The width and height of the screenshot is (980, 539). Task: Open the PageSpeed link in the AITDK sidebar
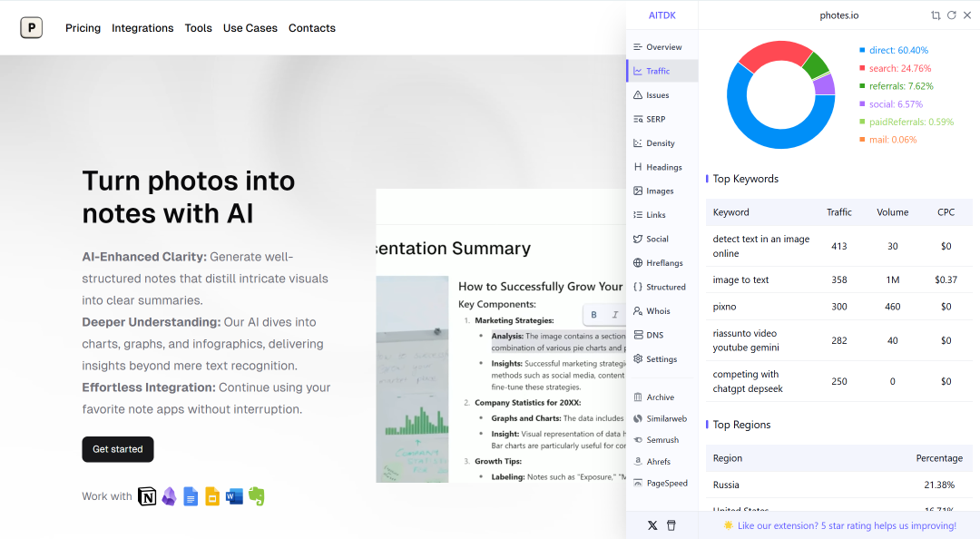click(661, 483)
